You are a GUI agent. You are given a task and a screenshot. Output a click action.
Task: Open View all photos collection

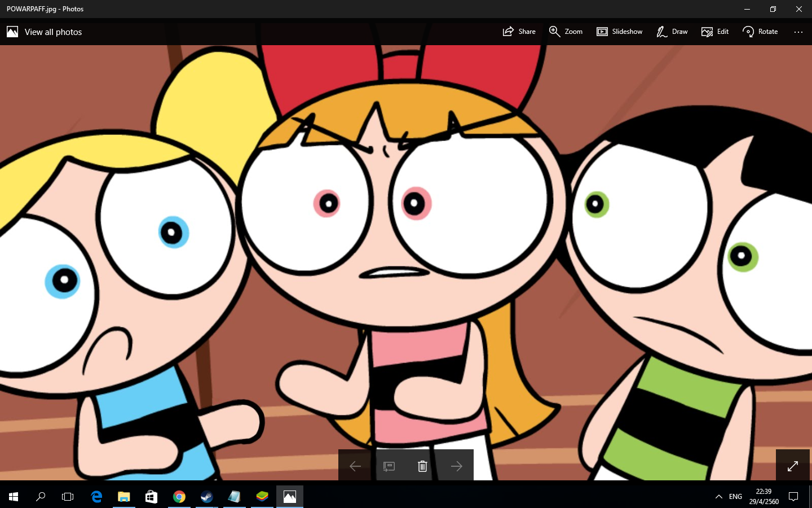coord(45,32)
